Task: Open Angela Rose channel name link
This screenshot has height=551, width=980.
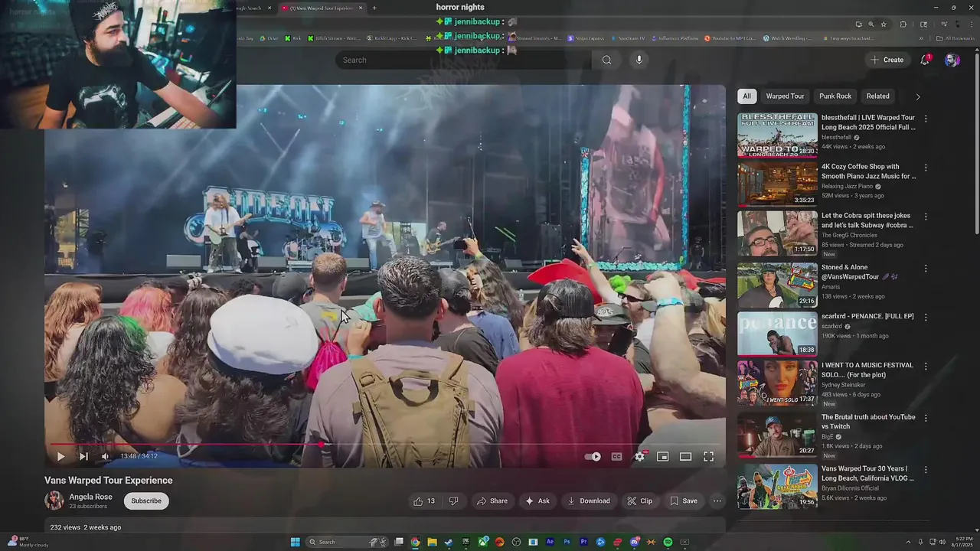Action: pos(90,497)
